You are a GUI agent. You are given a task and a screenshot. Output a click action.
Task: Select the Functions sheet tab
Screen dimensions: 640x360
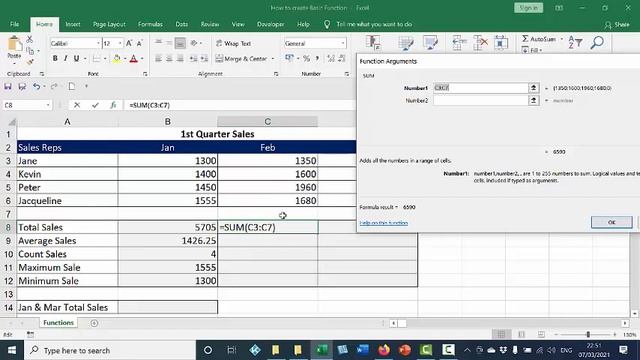click(x=58, y=322)
